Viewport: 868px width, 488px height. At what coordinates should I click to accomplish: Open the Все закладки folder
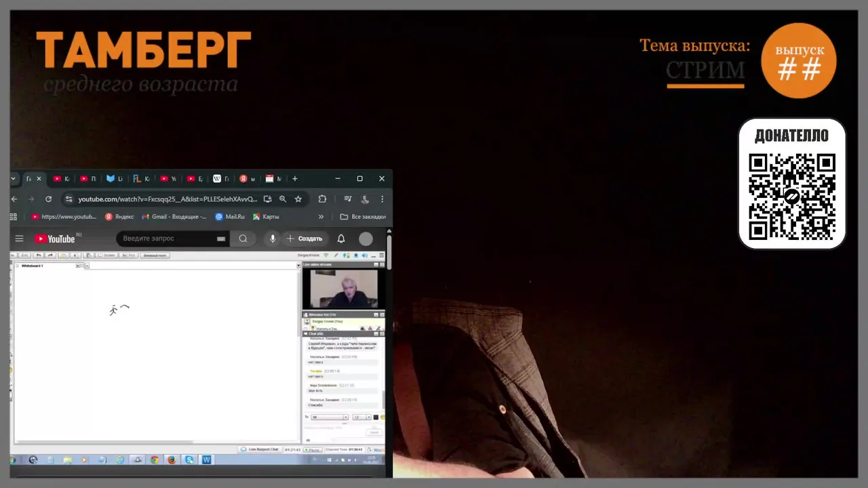(x=363, y=217)
